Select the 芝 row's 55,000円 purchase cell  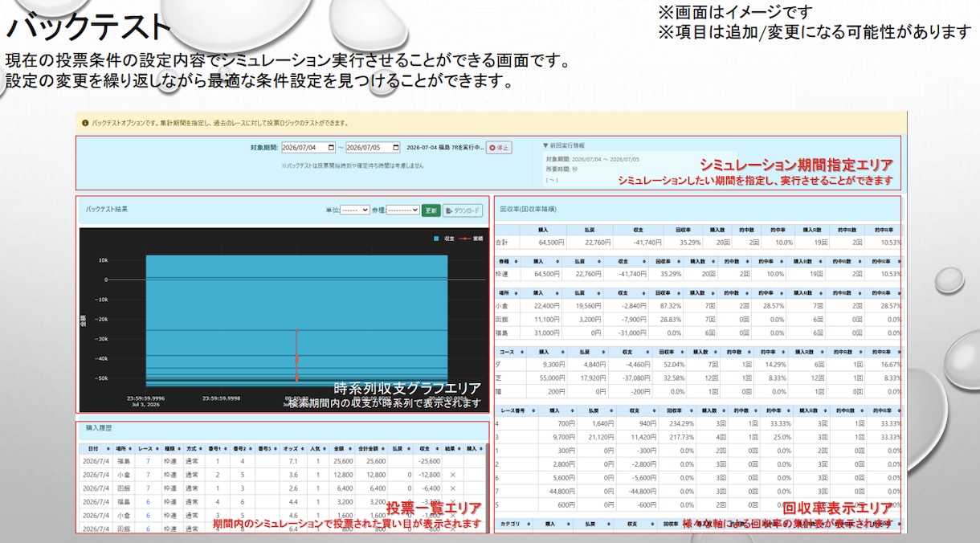tap(548, 378)
